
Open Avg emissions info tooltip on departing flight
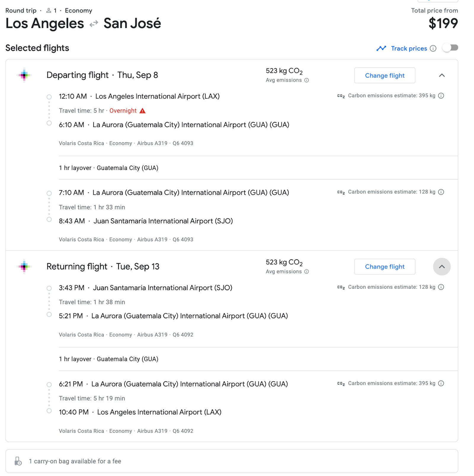tap(307, 80)
